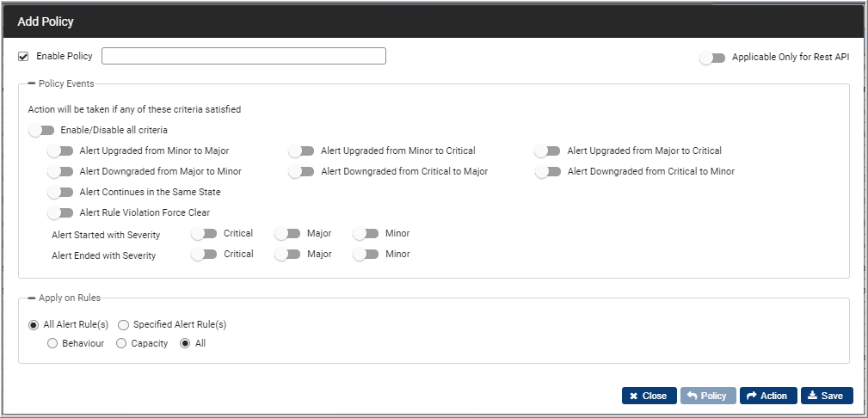Enable Alert Upgraded from Major to Critical

pos(547,151)
